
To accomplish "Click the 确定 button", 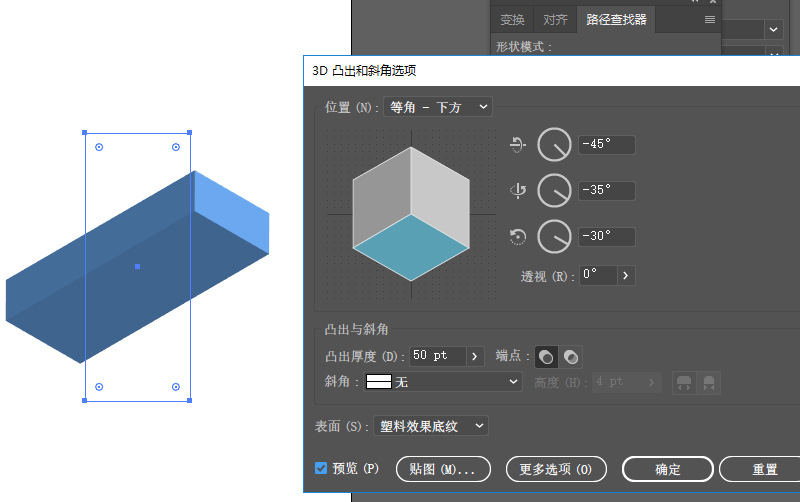I will coord(667,469).
